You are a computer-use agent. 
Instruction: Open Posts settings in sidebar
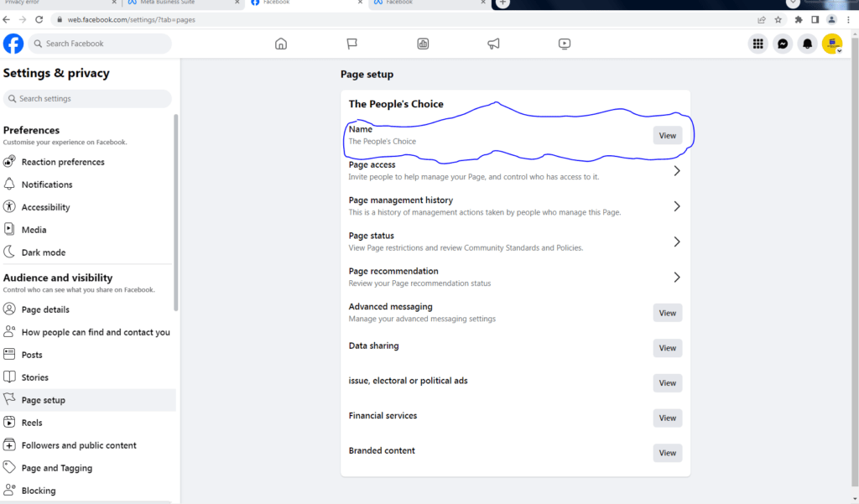[87, 355]
